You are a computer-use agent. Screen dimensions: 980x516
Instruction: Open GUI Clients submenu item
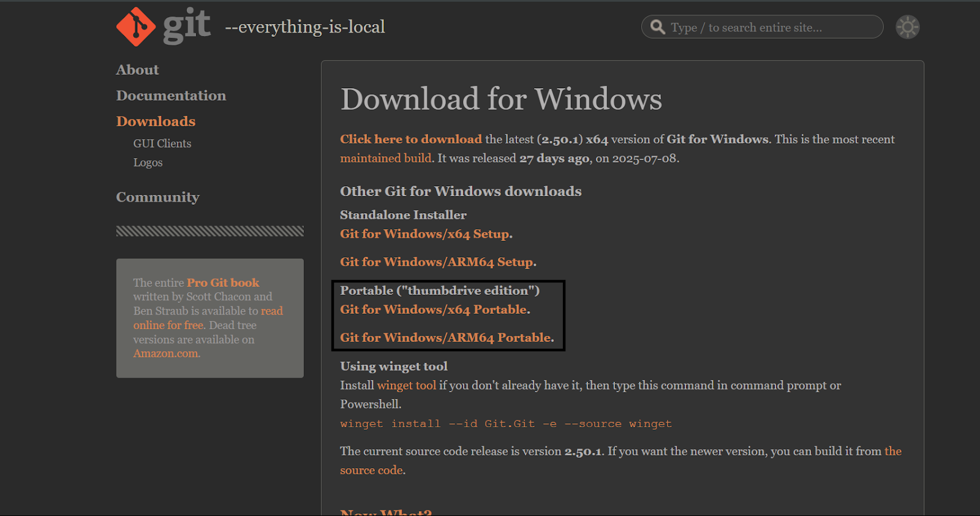tap(162, 143)
